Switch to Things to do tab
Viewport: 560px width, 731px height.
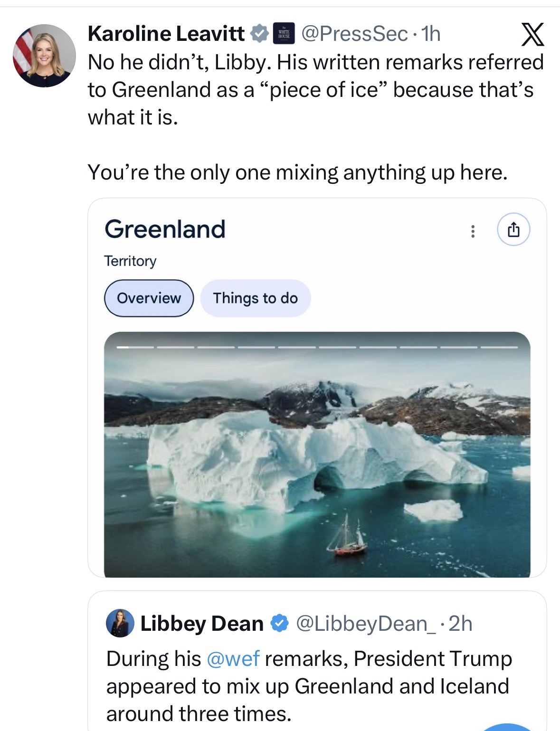[x=255, y=298]
